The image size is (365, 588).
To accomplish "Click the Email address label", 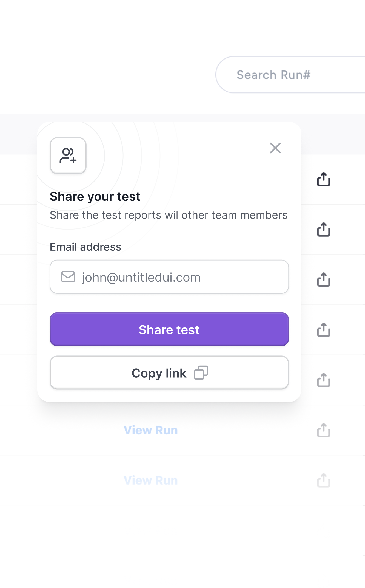I will (x=85, y=247).
